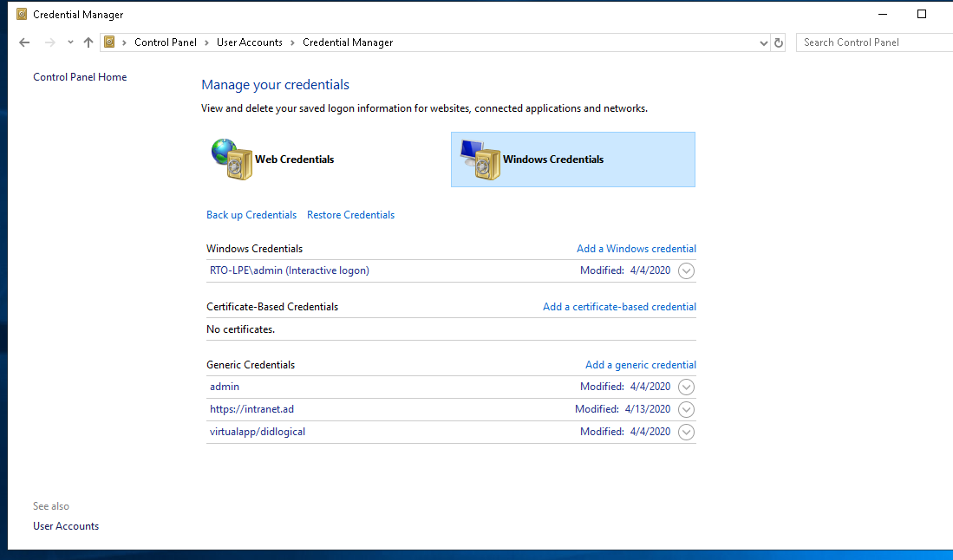This screenshot has height=560, width=953.
Task: Click Add a Windows credential
Action: click(636, 249)
